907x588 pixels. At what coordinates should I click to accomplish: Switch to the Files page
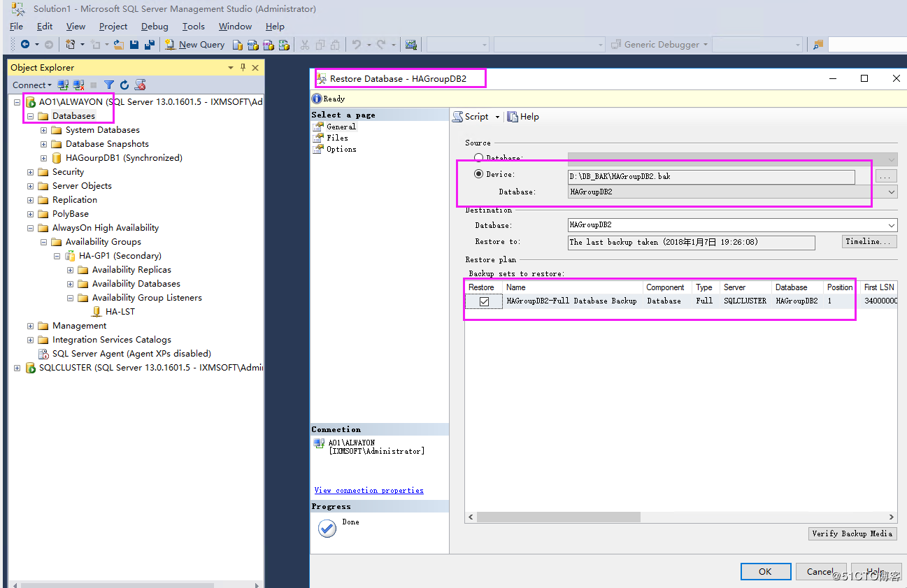click(336, 138)
